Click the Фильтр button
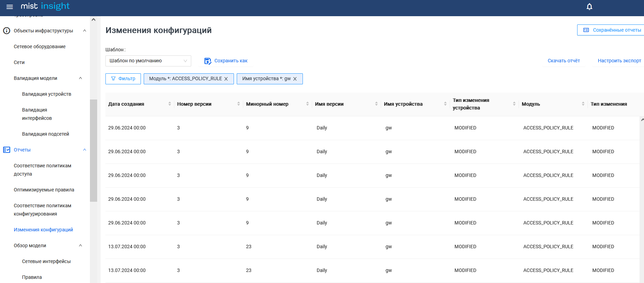Viewport: 644px width, 283px height. (123, 79)
